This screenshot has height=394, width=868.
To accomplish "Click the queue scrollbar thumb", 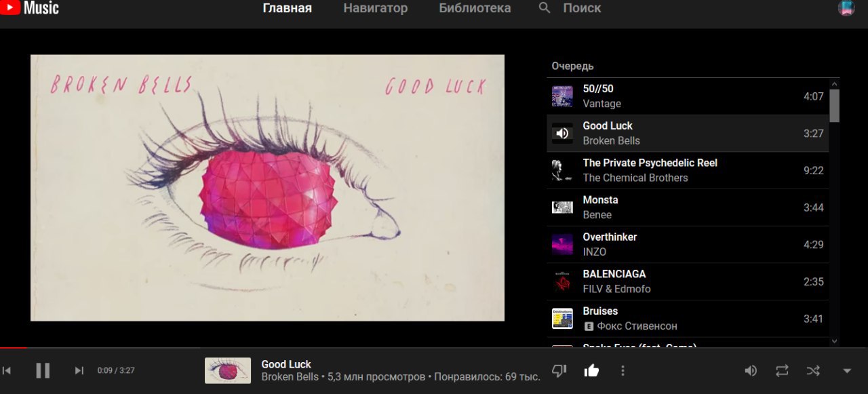I will tap(834, 106).
